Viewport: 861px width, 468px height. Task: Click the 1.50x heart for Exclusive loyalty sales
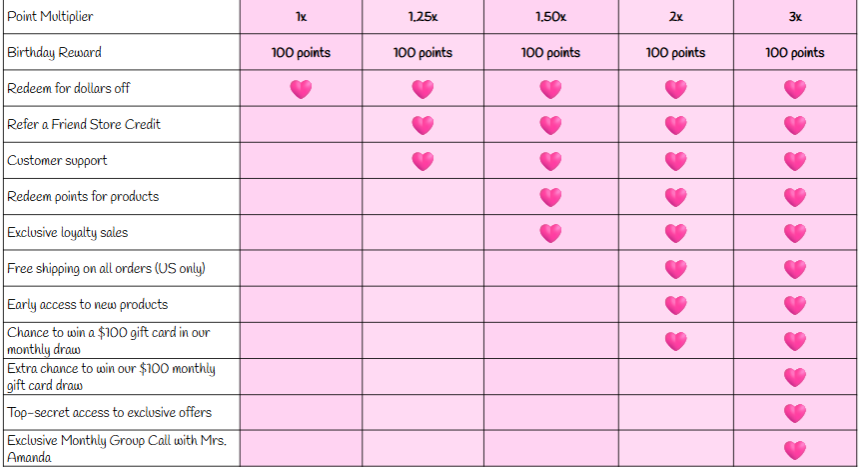pos(551,233)
